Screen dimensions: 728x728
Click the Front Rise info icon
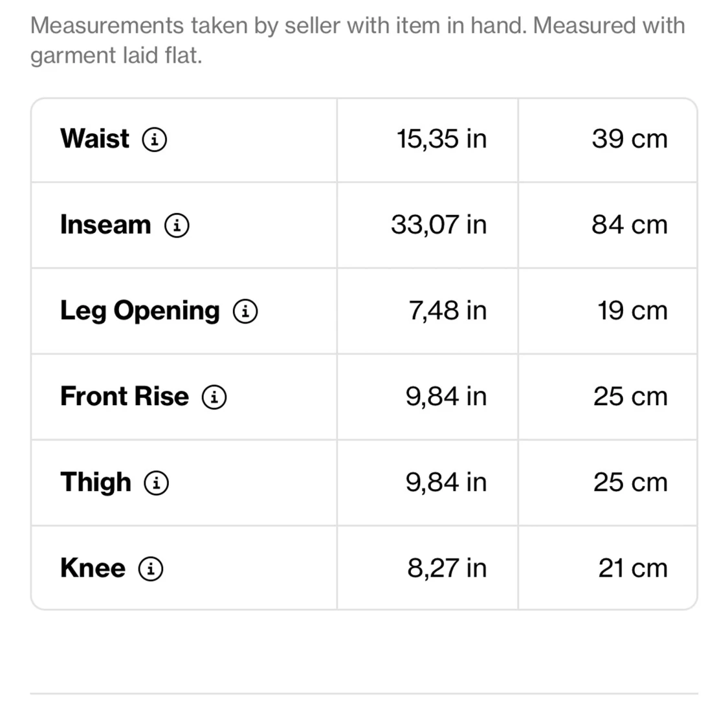pos(214,397)
